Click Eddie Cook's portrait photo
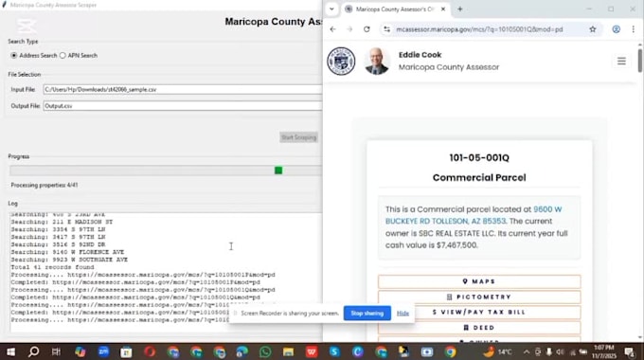Screen dimensions: 644x360 (x=377, y=62)
